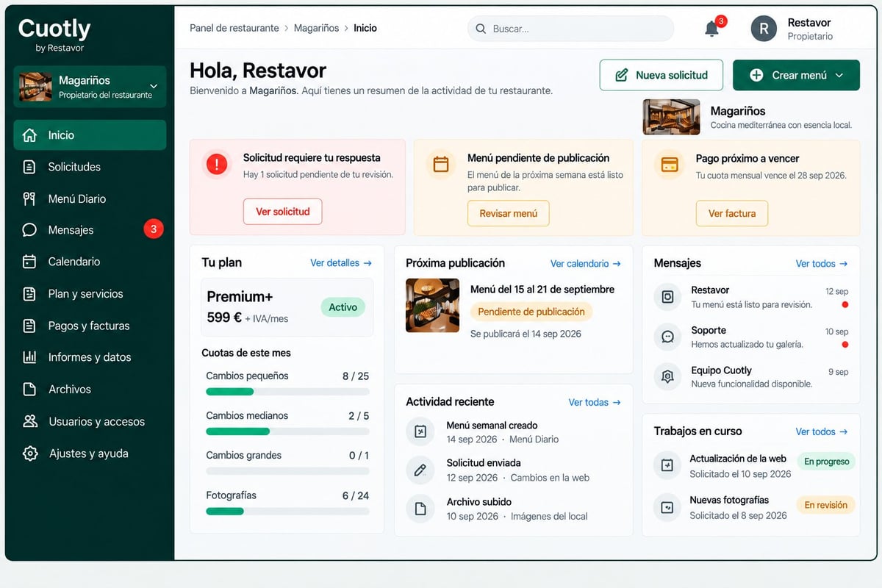The width and height of the screenshot is (882, 588).
Task: Click En progreso status badge
Action: pos(826,462)
